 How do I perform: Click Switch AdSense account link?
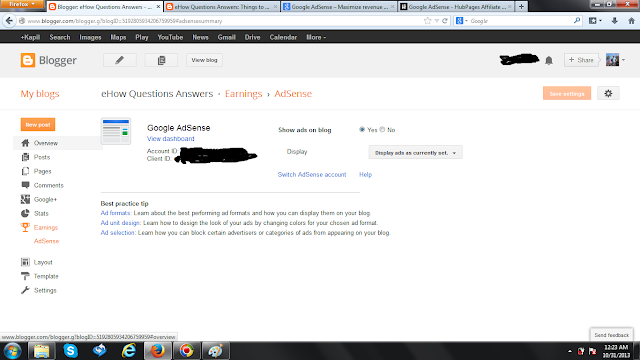pyautogui.click(x=312, y=174)
